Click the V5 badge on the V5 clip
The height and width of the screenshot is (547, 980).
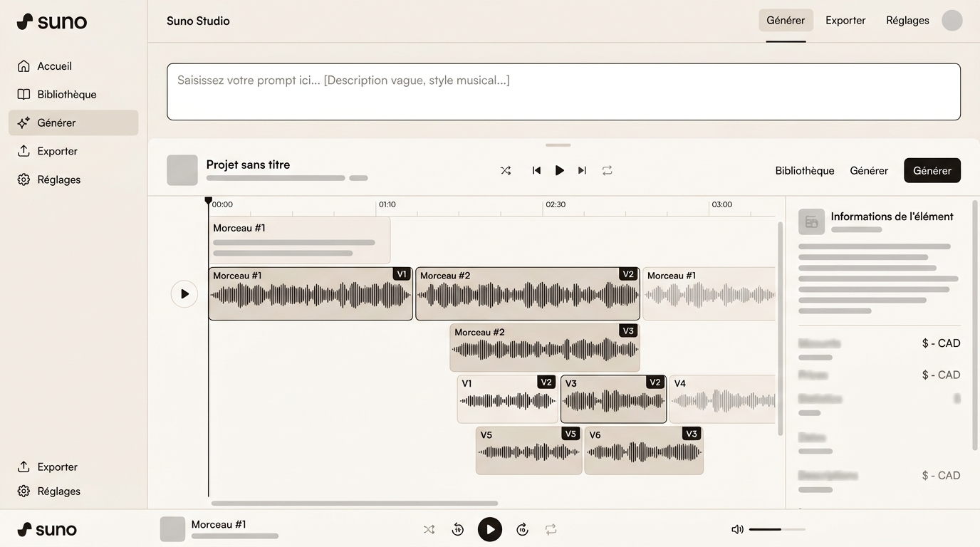570,434
